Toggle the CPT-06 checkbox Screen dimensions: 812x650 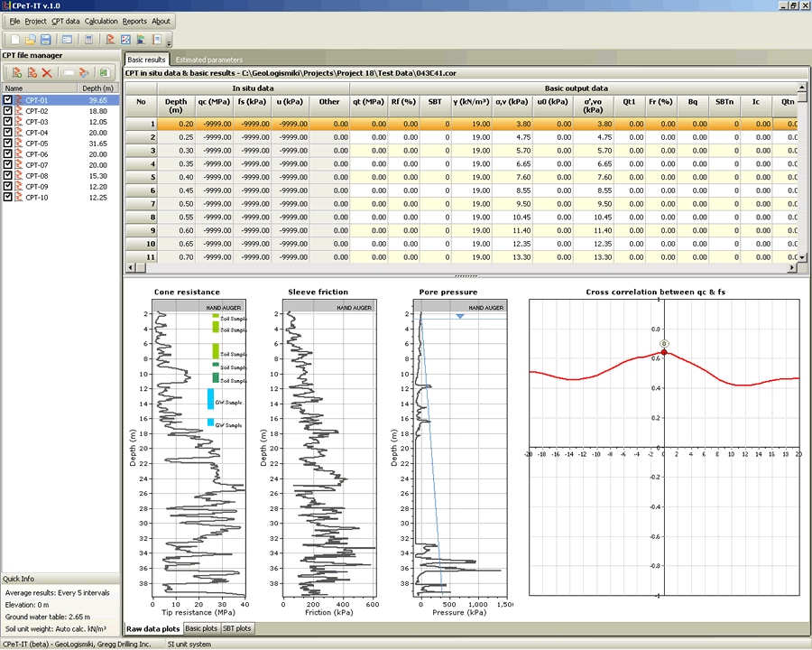coord(8,154)
